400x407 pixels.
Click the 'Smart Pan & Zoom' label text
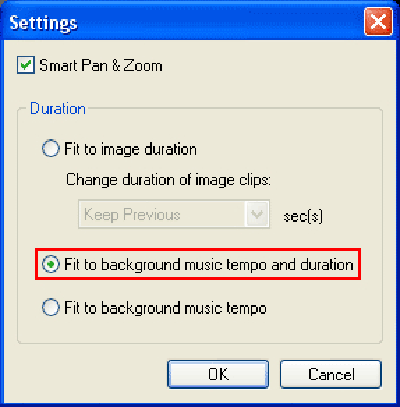click(101, 65)
